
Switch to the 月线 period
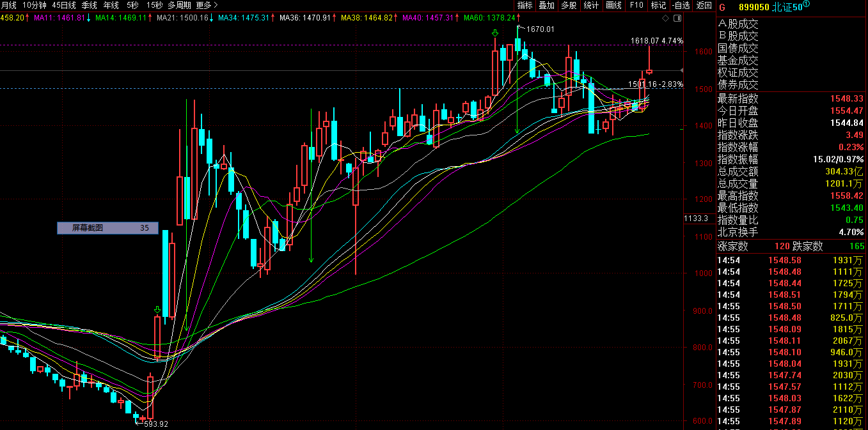(9, 5)
